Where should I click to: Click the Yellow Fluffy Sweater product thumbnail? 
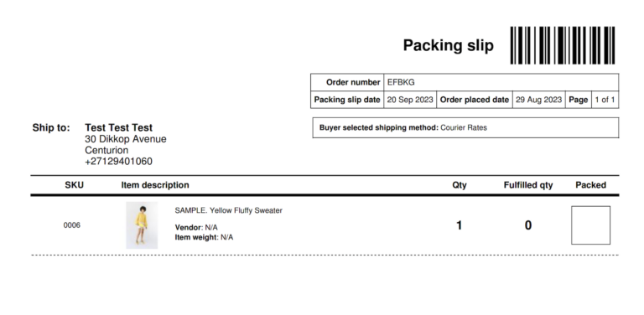click(x=142, y=225)
